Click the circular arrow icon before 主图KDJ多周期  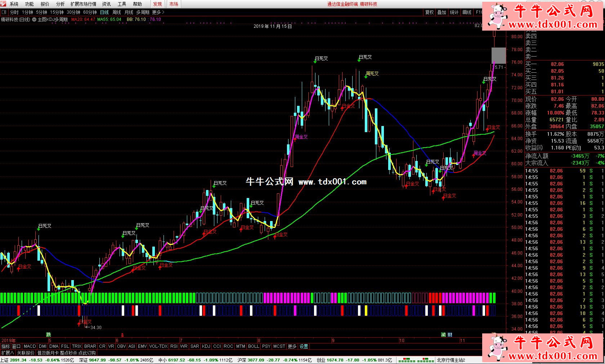pyautogui.click(x=34, y=19)
